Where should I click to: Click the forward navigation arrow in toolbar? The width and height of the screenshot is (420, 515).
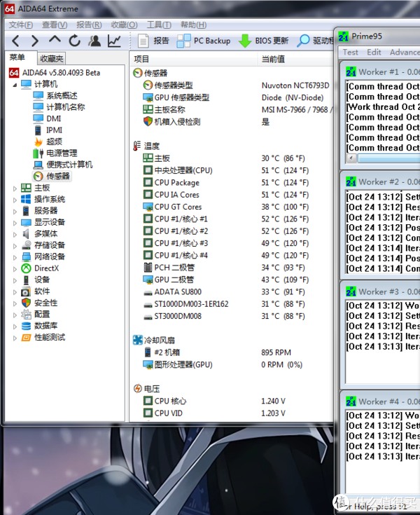[x=35, y=41]
